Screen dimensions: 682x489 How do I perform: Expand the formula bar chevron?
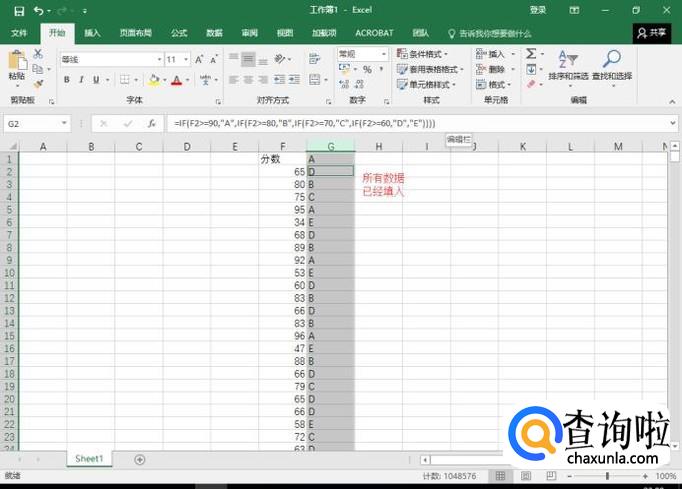coord(672,124)
